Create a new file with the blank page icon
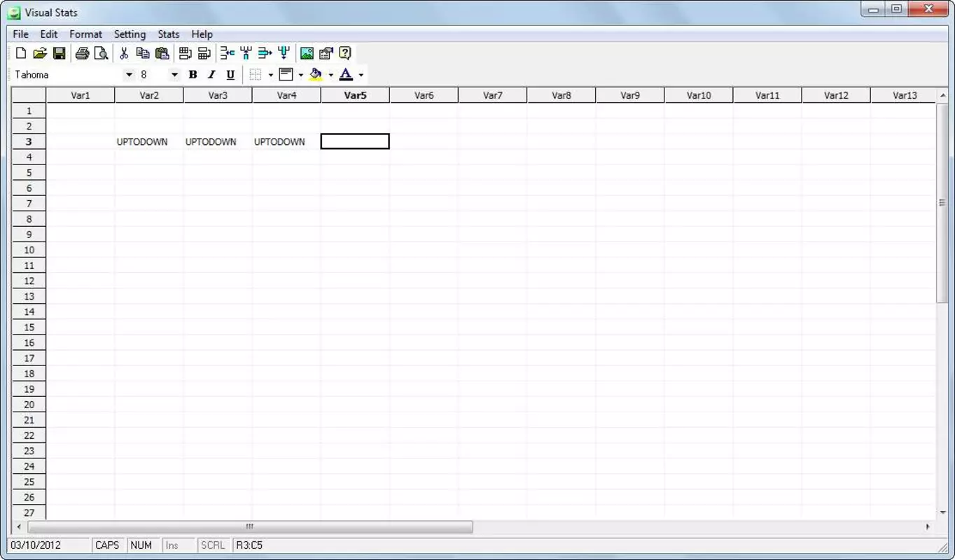This screenshot has height=560, width=955. point(21,53)
